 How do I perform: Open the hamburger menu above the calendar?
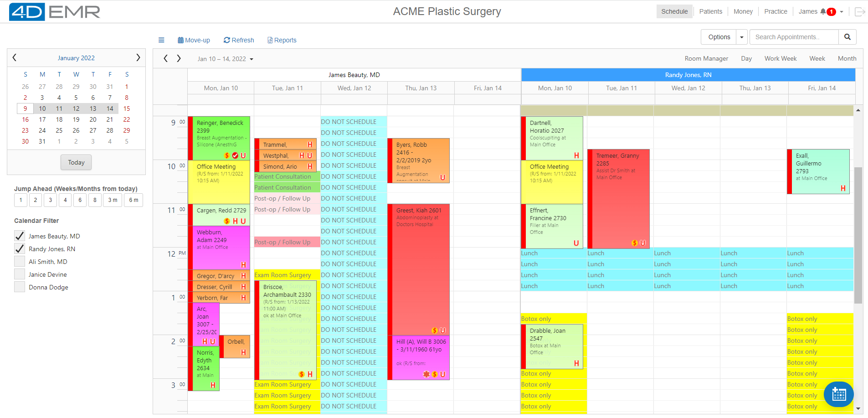click(161, 40)
